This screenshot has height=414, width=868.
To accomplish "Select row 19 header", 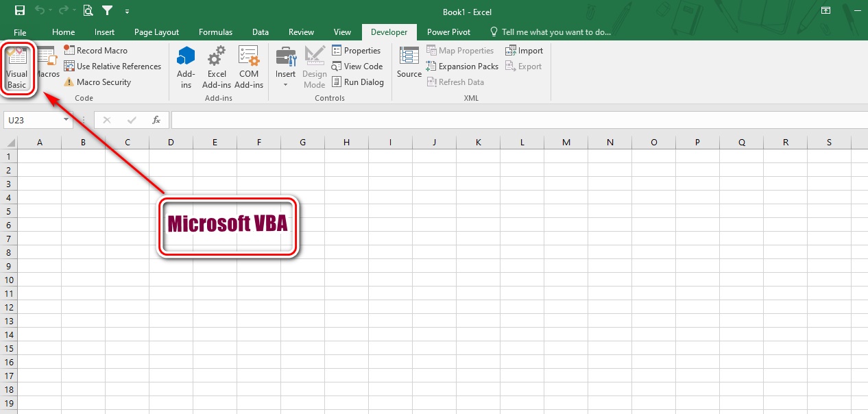I will pos(9,403).
